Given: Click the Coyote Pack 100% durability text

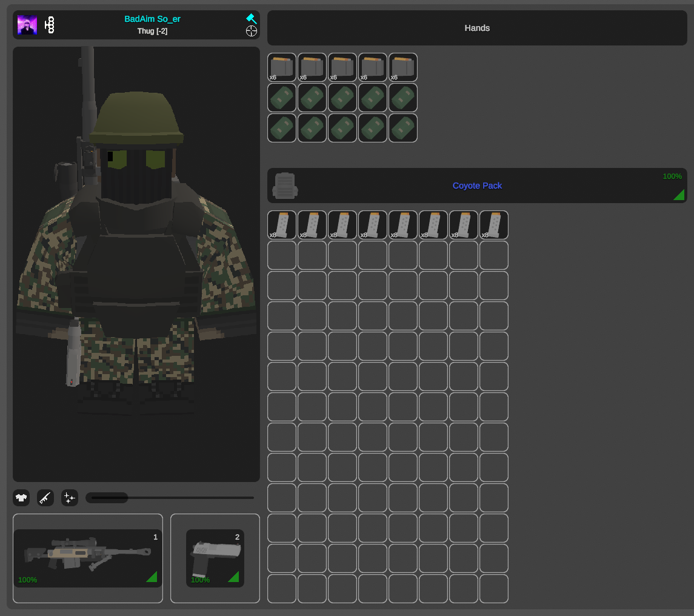Looking at the screenshot, I should coord(672,176).
